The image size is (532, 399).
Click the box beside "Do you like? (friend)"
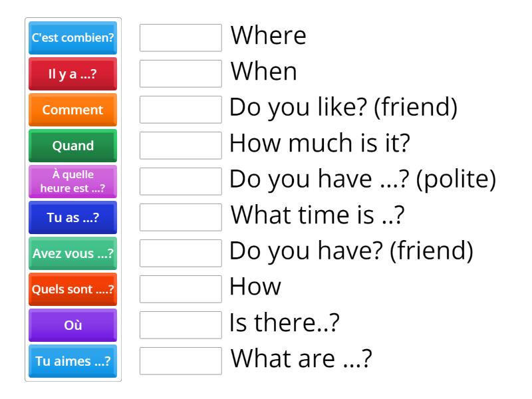click(180, 110)
